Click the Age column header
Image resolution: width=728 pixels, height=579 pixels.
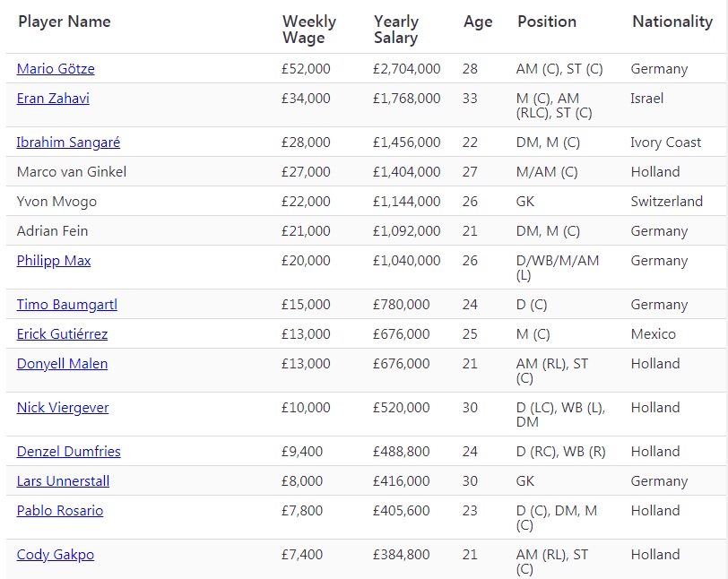[478, 22]
